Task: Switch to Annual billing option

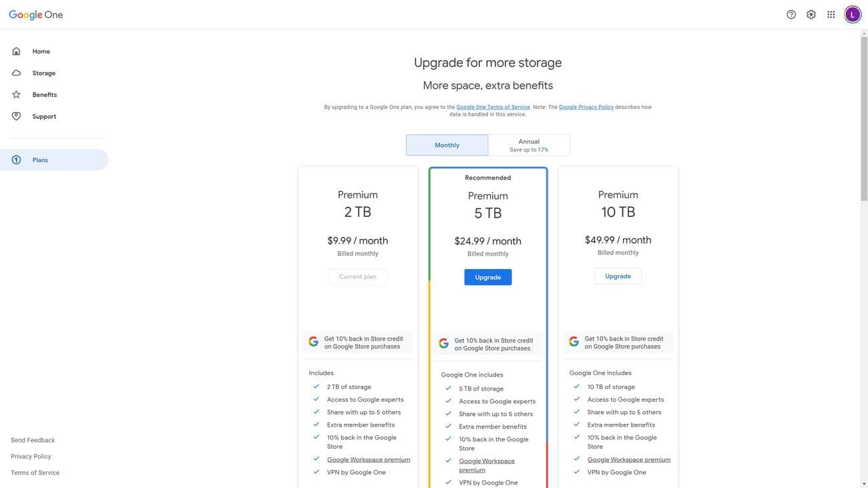Action: [529, 146]
